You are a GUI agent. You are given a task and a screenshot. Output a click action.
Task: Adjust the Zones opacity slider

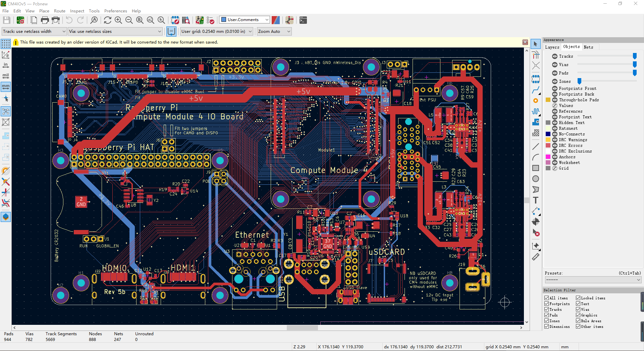pyautogui.click(x=579, y=81)
